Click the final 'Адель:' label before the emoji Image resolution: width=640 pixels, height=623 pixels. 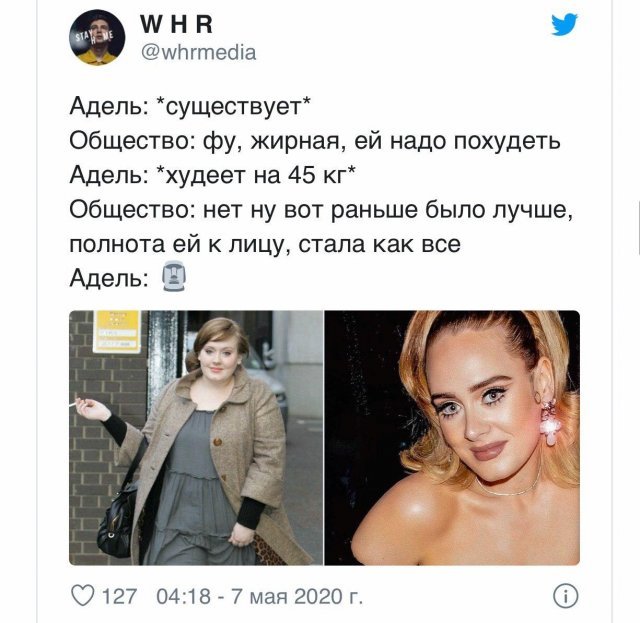click(109, 279)
